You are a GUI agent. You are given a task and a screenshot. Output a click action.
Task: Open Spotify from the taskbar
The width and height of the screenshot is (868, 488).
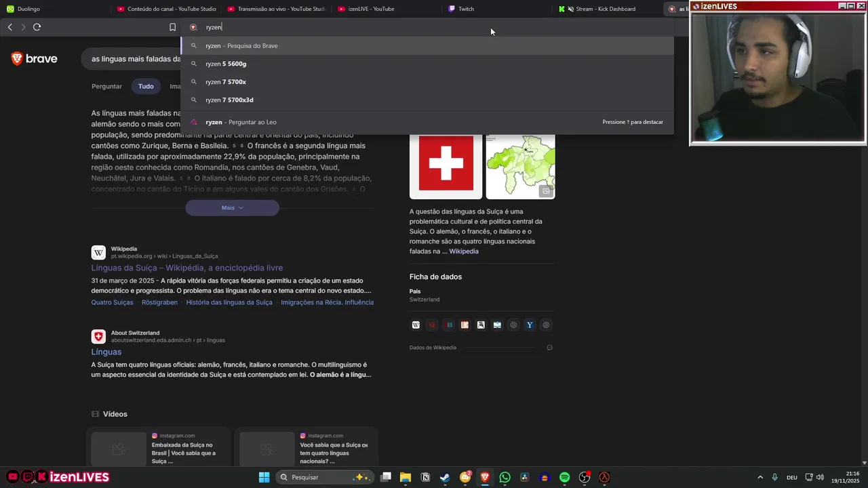pyautogui.click(x=564, y=477)
